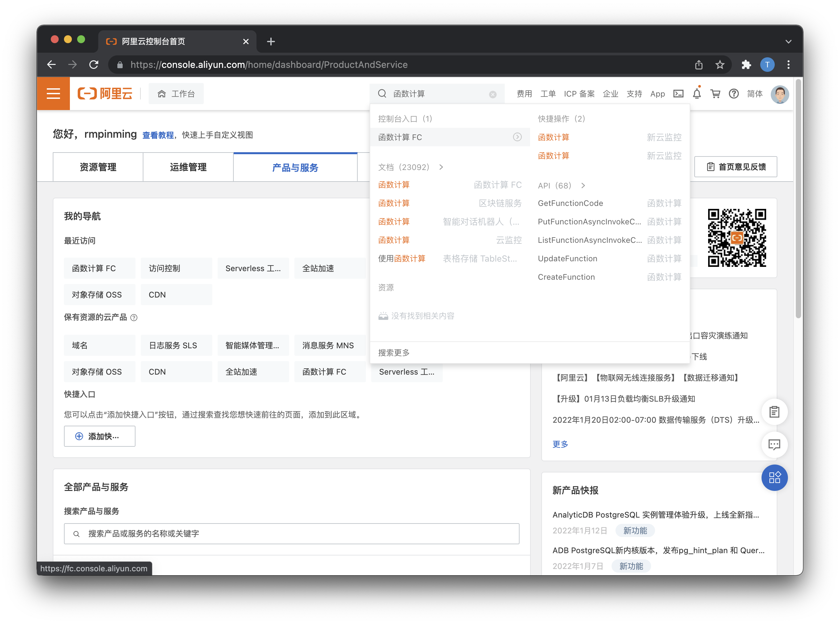Share this page from address bar
840x624 pixels.
click(x=699, y=65)
